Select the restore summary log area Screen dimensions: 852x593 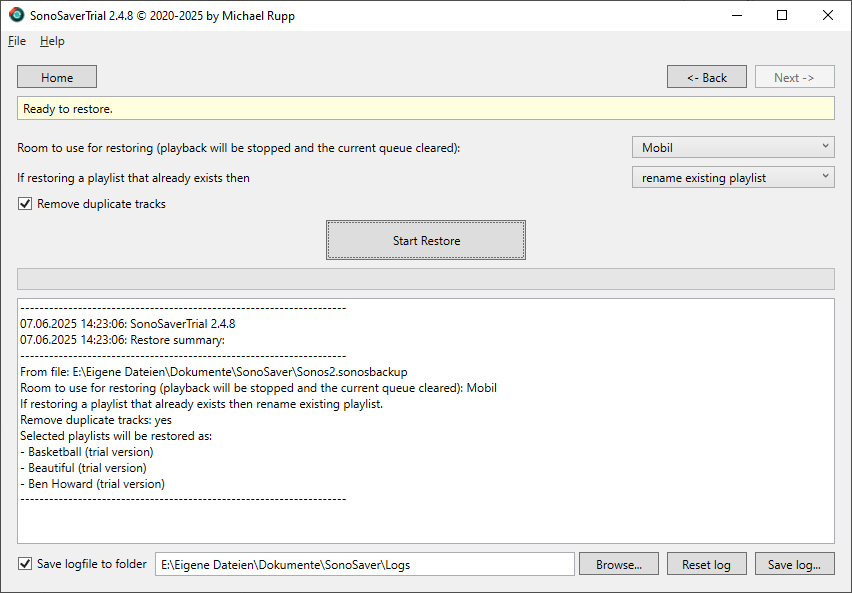click(x=425, y=420)
